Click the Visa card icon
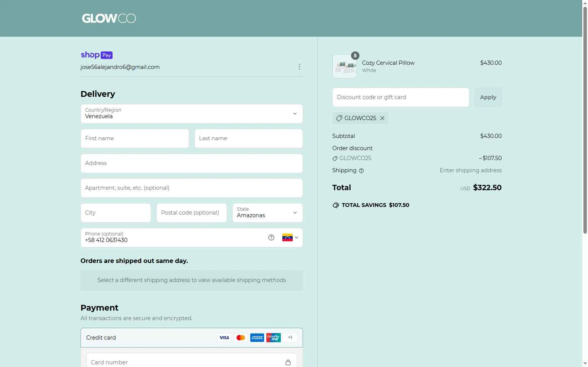The image size is (588, 367). click(x=224, y=338)
